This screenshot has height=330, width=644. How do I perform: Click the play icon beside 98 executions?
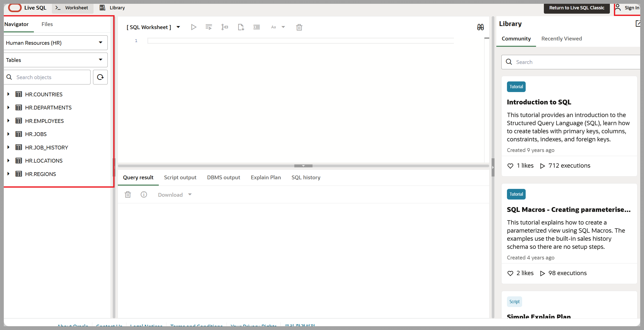[542, 273]
